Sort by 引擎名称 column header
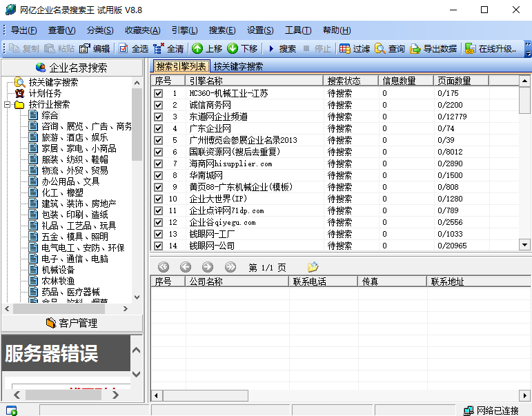 [254, 81]
